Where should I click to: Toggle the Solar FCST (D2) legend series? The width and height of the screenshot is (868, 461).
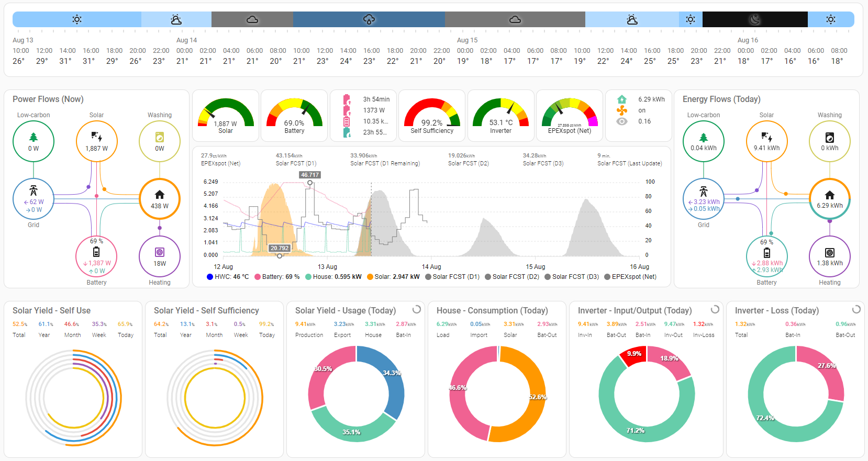tap(512, 277)
